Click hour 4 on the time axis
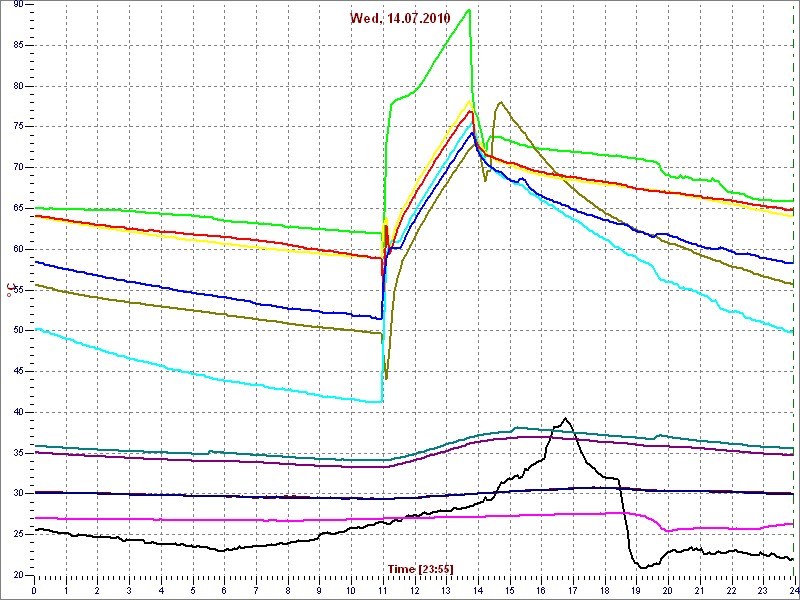This screenshot has height=600, width=800. pyautogui.click(x=160, y=590)
